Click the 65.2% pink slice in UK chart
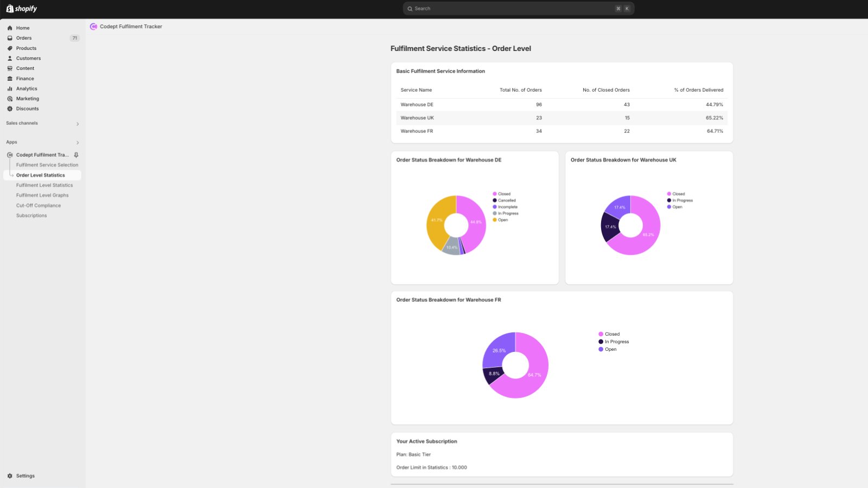Image resolution: width=868 pixels, height=488 pixels. [648, 235]
